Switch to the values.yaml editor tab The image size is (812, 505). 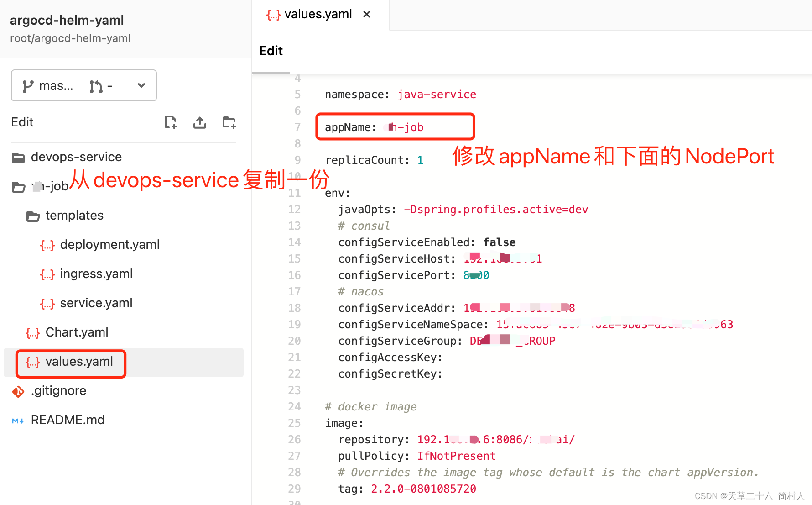point(320,15)
